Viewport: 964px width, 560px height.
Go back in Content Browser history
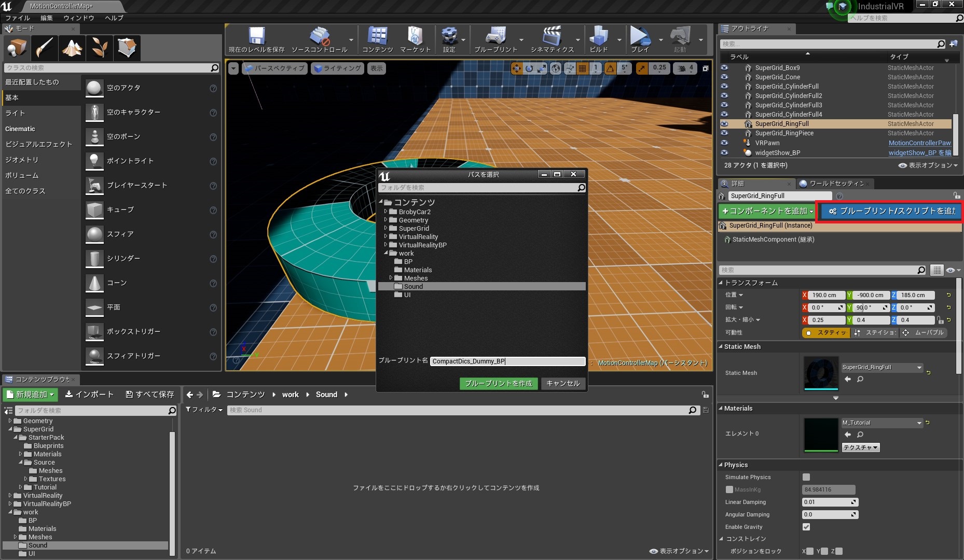190,395
